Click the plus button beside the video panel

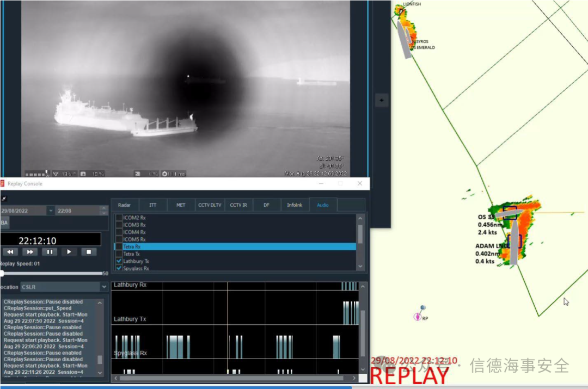pyautogui.click(x=381, y=100)
